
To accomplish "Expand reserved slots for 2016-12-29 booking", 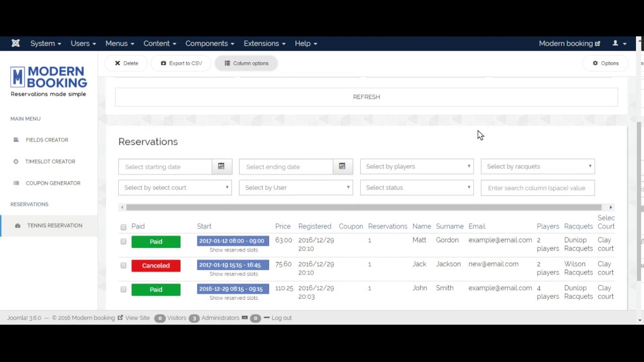I will coord(233,298).
